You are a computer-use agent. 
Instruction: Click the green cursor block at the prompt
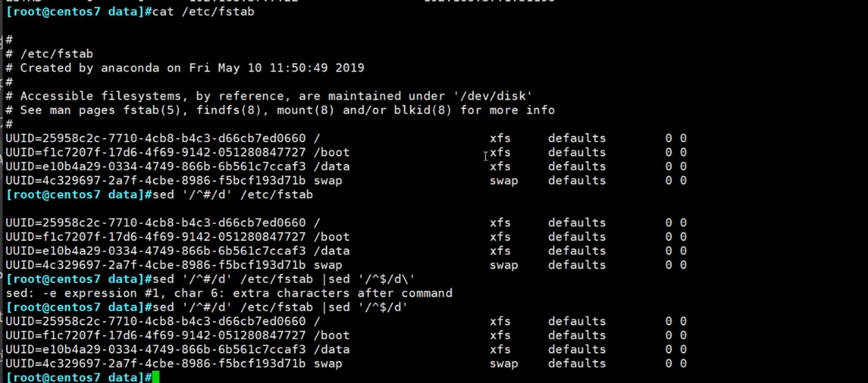tap(156, 377)
